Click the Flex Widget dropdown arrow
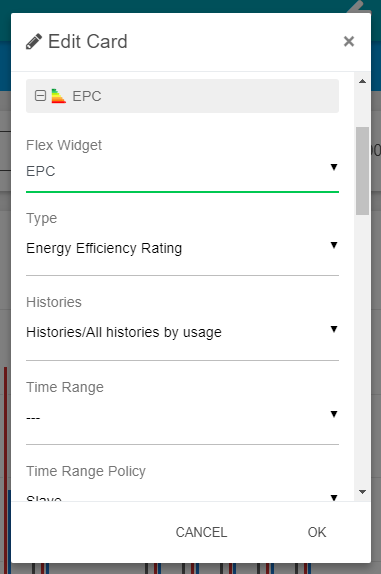The height and width of the screenshot is (574, 381). (334, 167)
